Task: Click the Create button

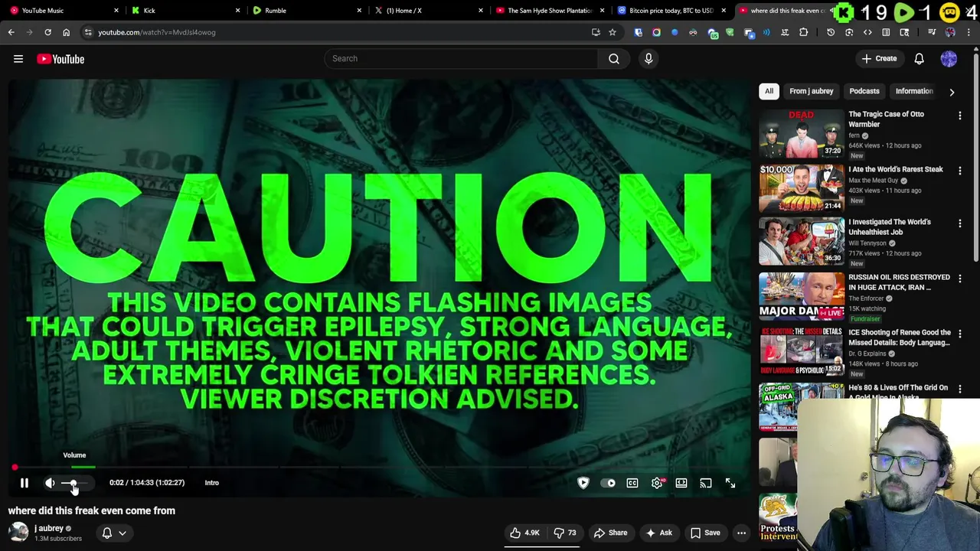Action: [879, 59]
